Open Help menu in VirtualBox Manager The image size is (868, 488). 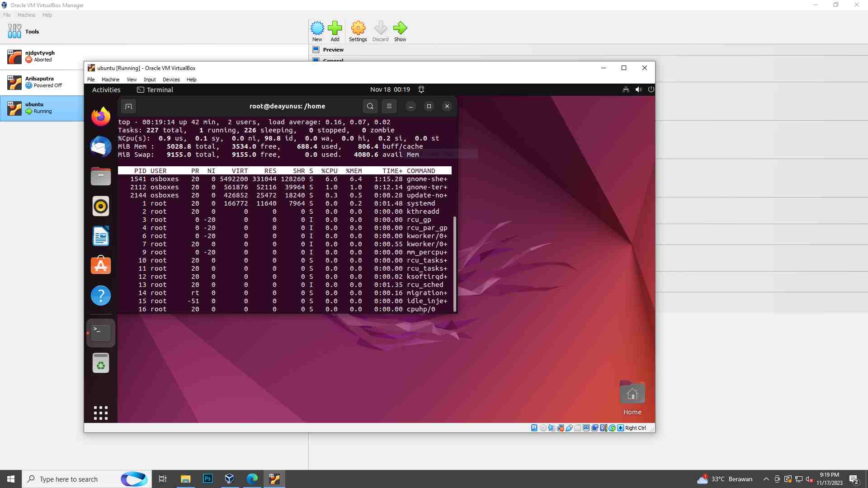point(47,15)
